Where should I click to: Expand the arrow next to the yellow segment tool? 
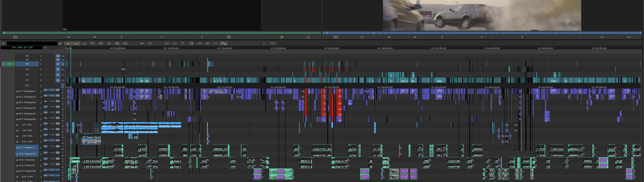pos(72,45)
